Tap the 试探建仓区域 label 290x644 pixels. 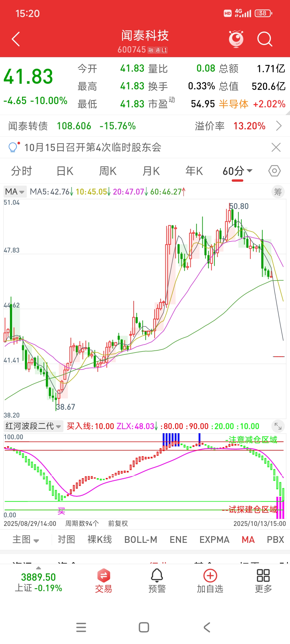click(253, 509)
